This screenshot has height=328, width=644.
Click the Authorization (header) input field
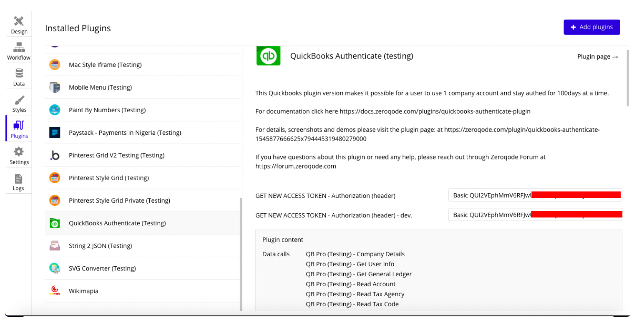click(x=535, y=195)
